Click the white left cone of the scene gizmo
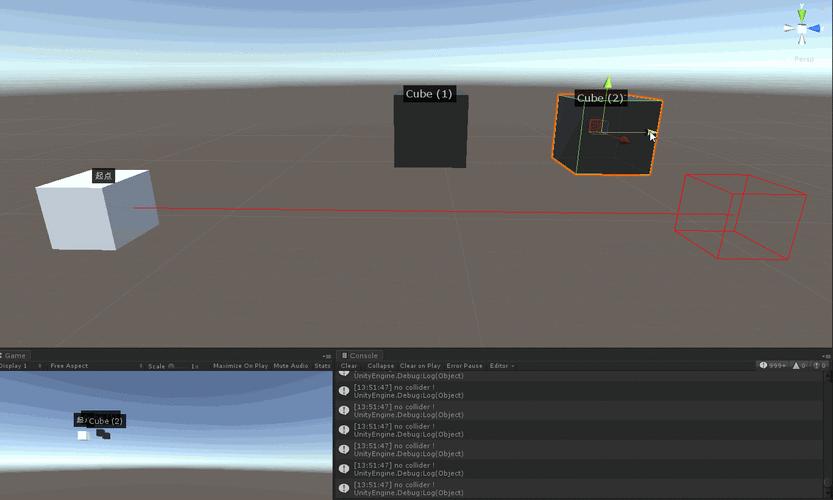833x500 pixels. (x=790, y=29)
